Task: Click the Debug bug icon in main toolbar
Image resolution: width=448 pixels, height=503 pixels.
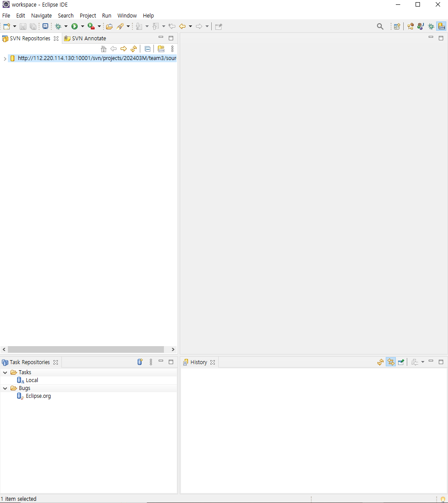Action: click(x=58, y=26)
